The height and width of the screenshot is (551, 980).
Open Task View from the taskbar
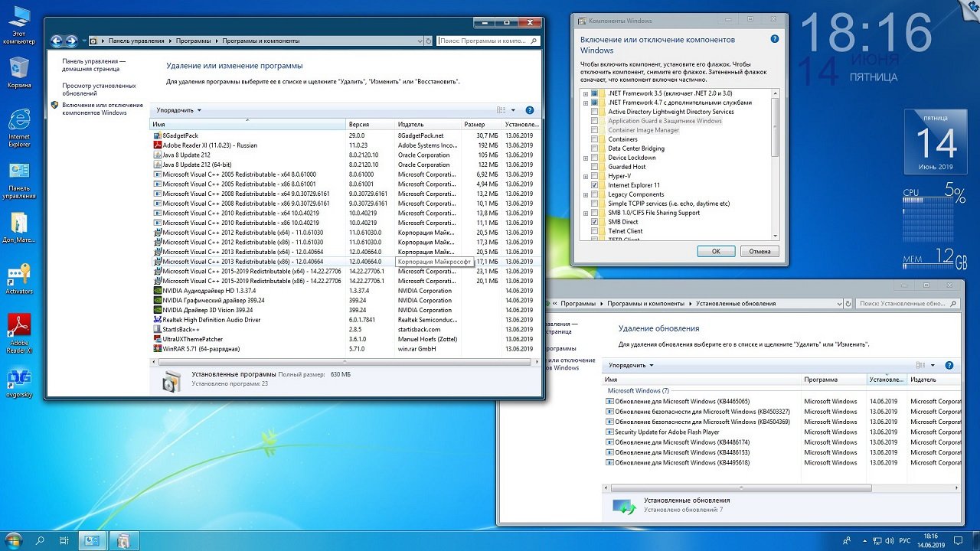(63, 541)
